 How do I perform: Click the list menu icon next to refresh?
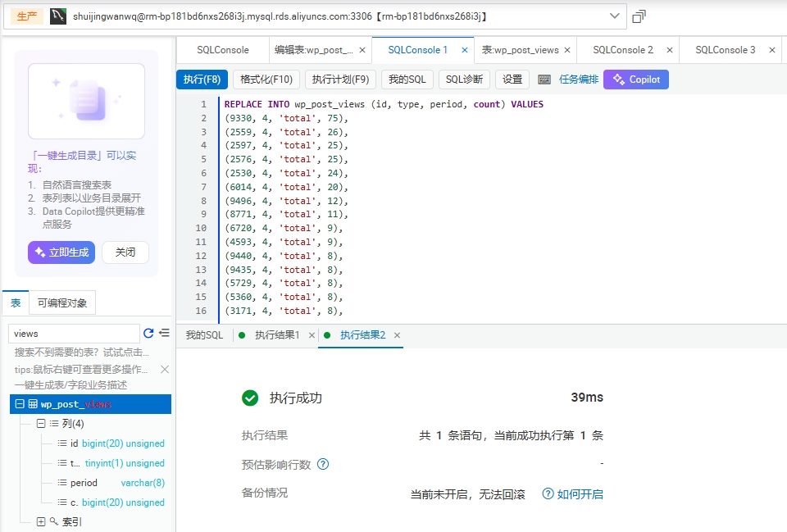pyautogui.click(x=164, y=333)
